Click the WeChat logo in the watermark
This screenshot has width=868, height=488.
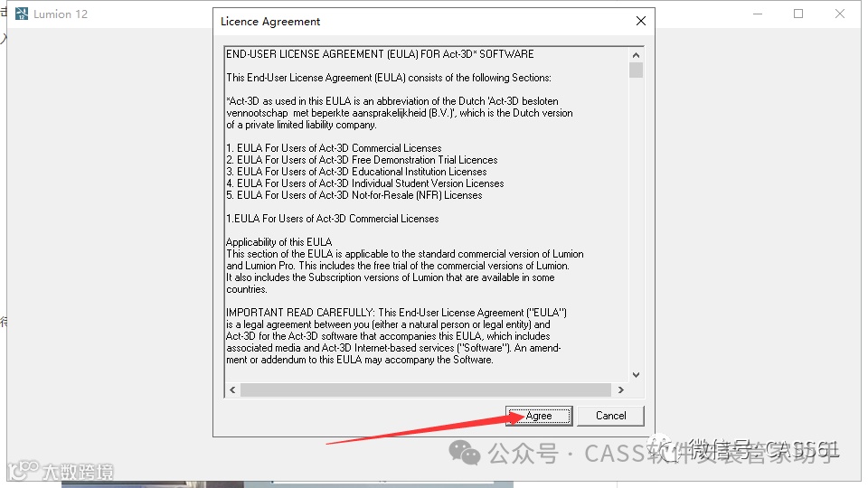[x=464, y=453]
